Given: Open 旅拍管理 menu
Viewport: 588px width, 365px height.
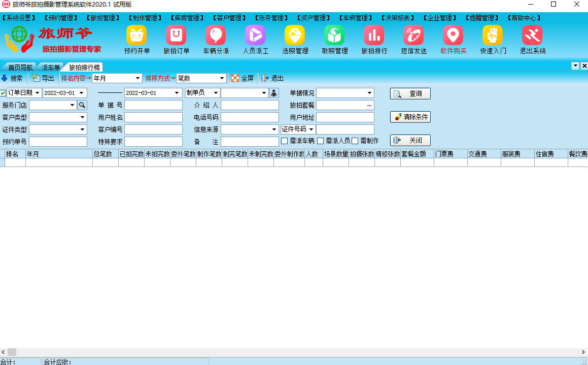Looking at the screenshot, I should click(103, 18).
